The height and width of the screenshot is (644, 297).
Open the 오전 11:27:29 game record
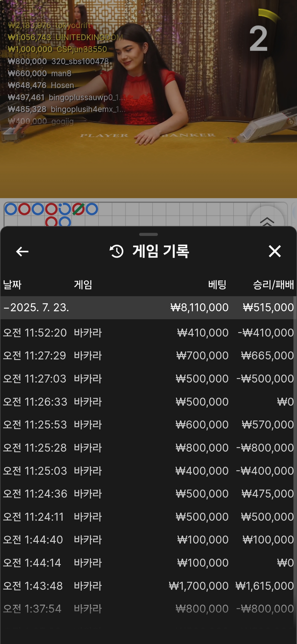(148, 356)
